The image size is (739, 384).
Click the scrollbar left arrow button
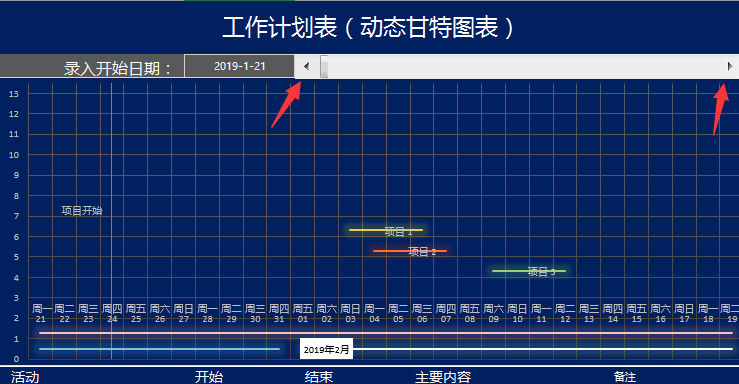coord(306,66)
